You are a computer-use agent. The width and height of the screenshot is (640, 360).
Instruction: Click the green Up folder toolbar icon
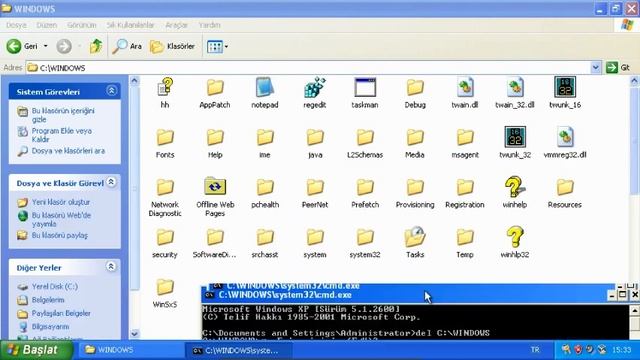click(x=96, y=46)
